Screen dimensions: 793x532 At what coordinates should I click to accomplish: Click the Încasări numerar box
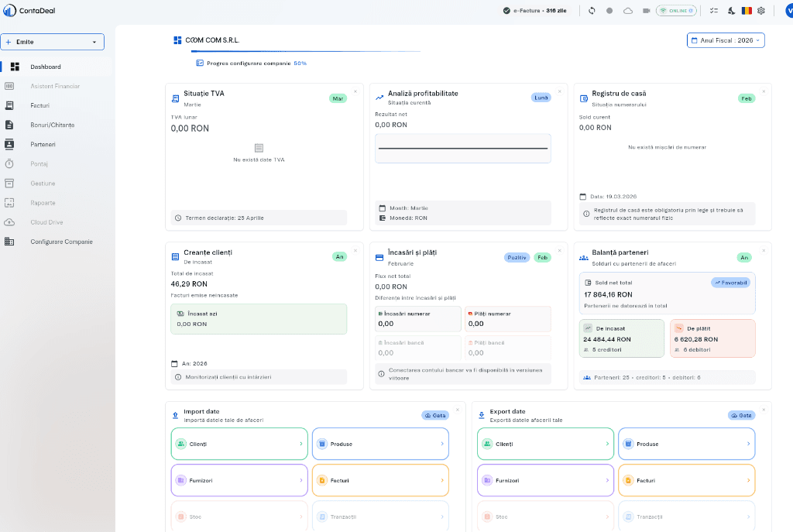pos(417,319)
